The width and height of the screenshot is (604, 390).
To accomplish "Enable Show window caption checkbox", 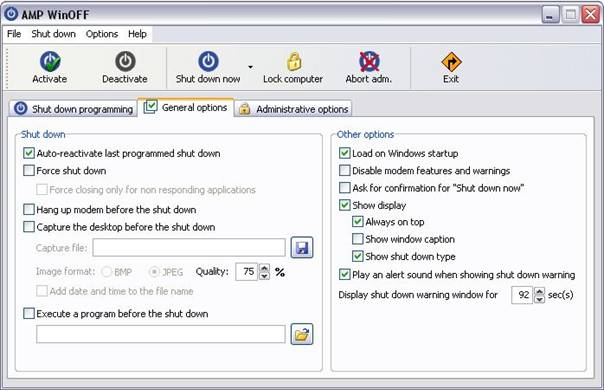I will pos(358,239).
